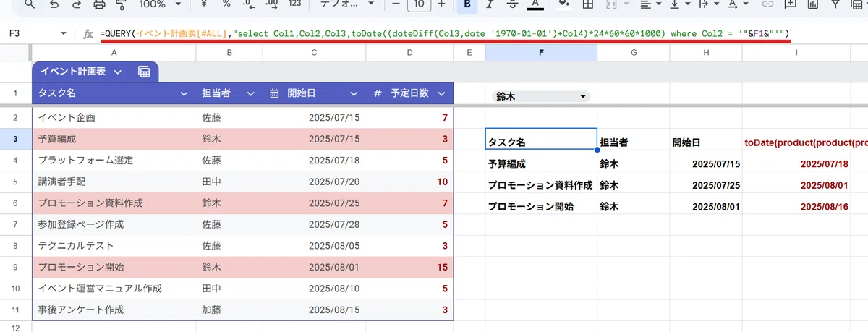Select the row 3 header

15,138
